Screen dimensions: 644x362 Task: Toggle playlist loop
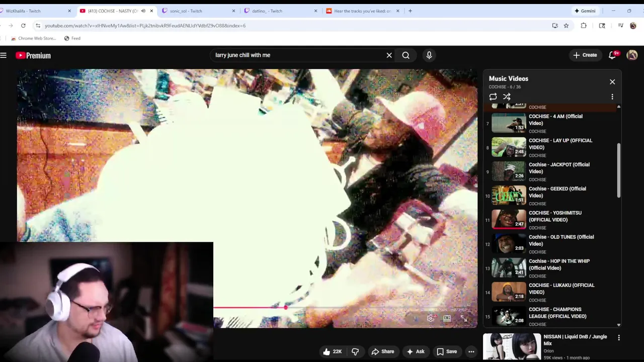(493, 97)
